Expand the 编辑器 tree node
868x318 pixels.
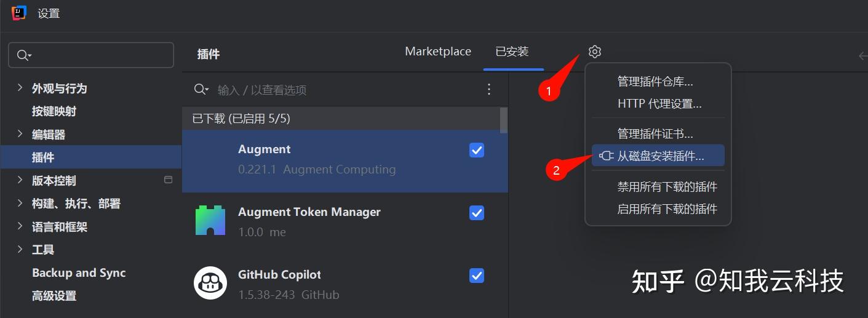click(20, 134)
